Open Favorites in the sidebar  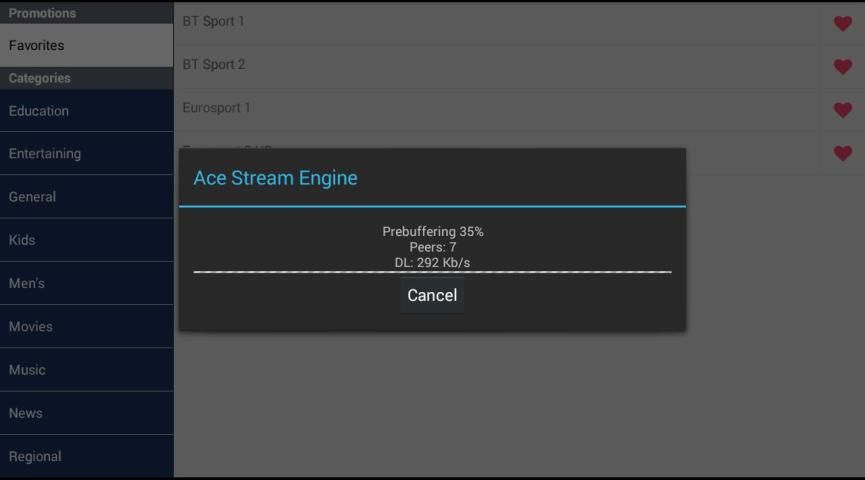pos(86,45)
